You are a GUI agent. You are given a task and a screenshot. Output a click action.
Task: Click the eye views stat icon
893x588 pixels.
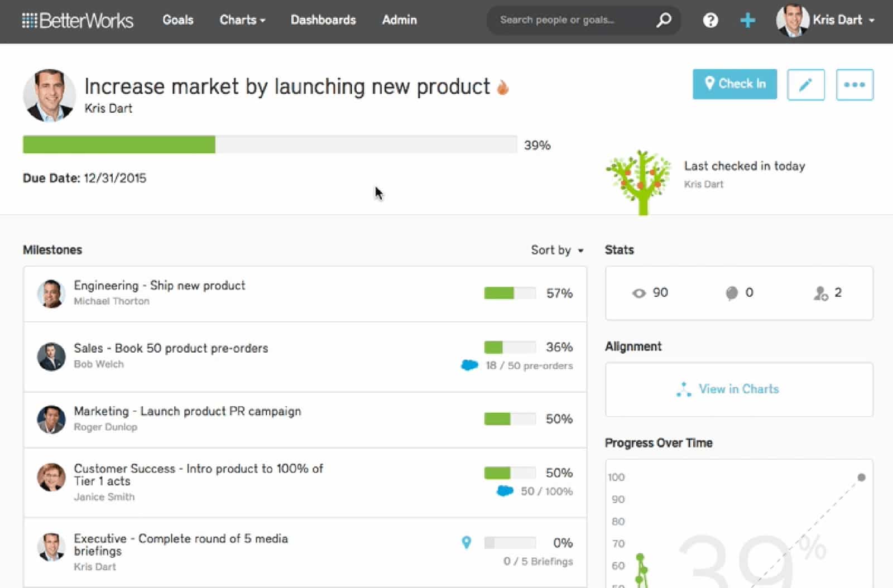(x=638, y=293)
